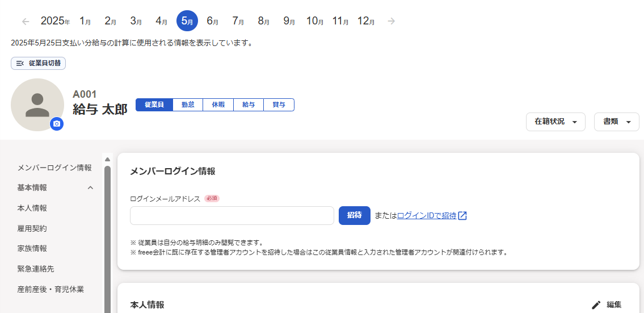Collapse the 基本情報 sidebar section

[x=90, y=187]
